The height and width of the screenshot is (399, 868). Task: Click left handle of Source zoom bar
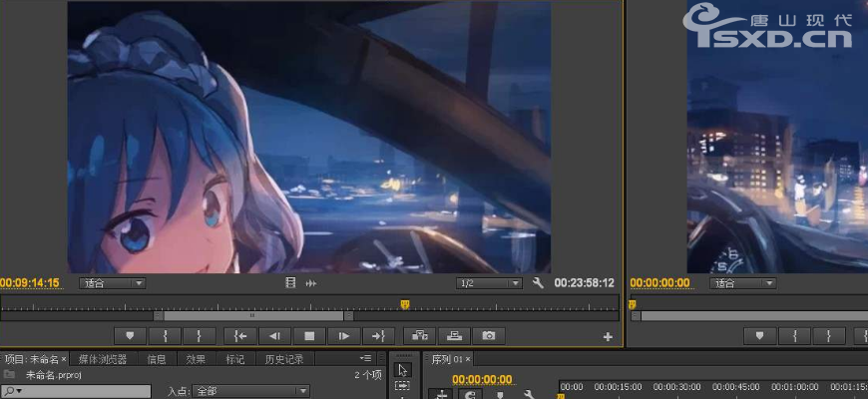coord(158,316)
